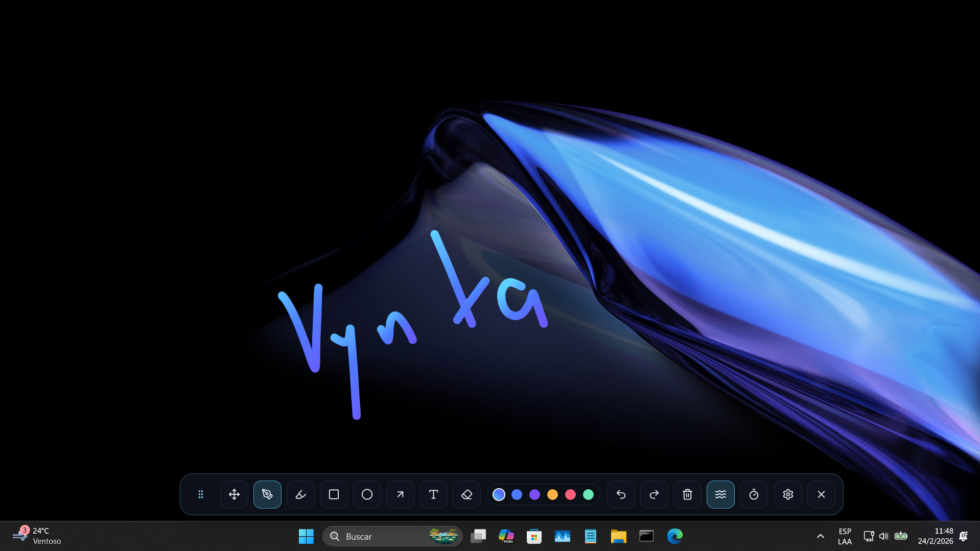This screenshot has height=551, width=980.
Task: Launch Microsoft Edge from taskbar
Action: pyautogui.click(x=675, y=536)
